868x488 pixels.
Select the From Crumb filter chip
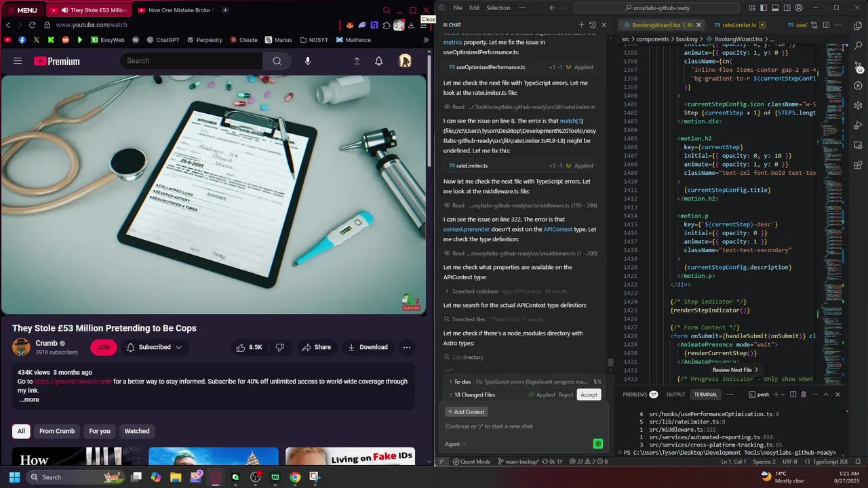57,431
